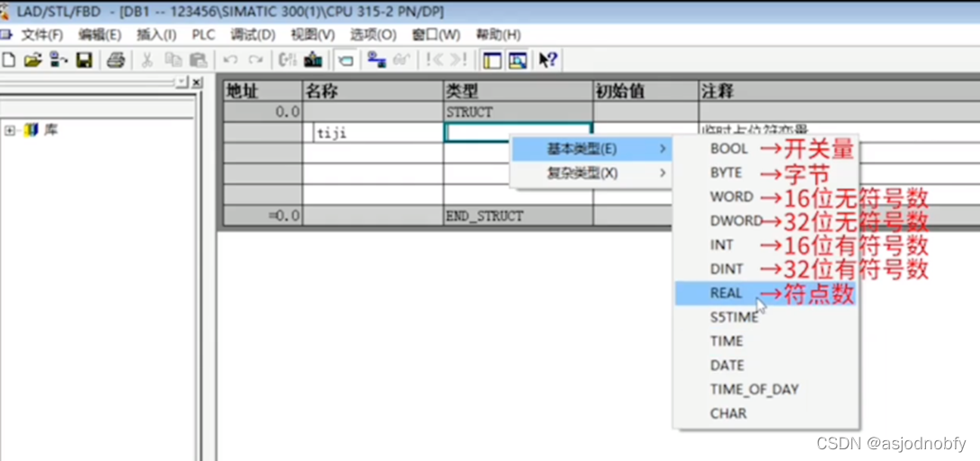Click the tiji name cell

(x=372, y=132)
